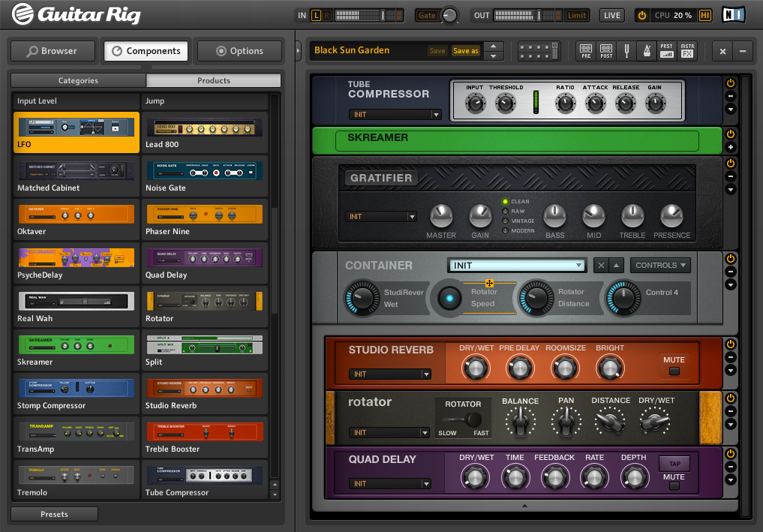
Task: Open the Studio Reverb INIT preset dropdown
Action: pos(390,374)
